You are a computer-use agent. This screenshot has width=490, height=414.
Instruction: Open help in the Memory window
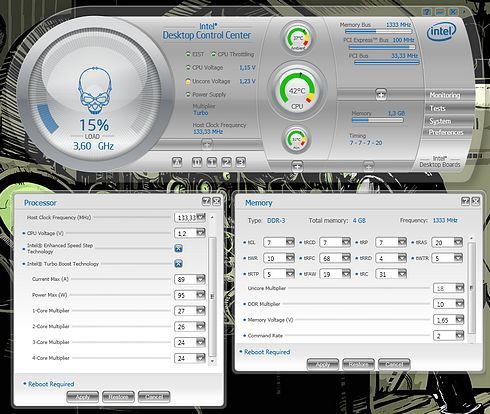(465, 201)
